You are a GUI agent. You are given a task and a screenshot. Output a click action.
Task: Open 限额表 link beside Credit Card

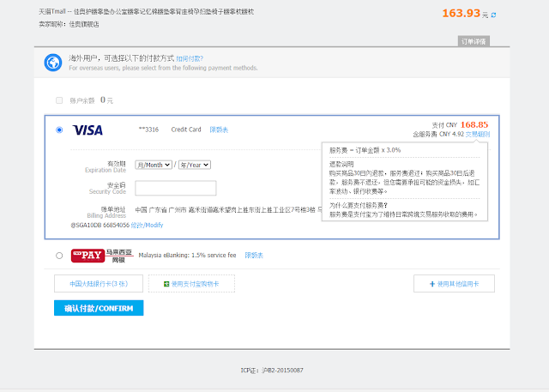(219, 130)
